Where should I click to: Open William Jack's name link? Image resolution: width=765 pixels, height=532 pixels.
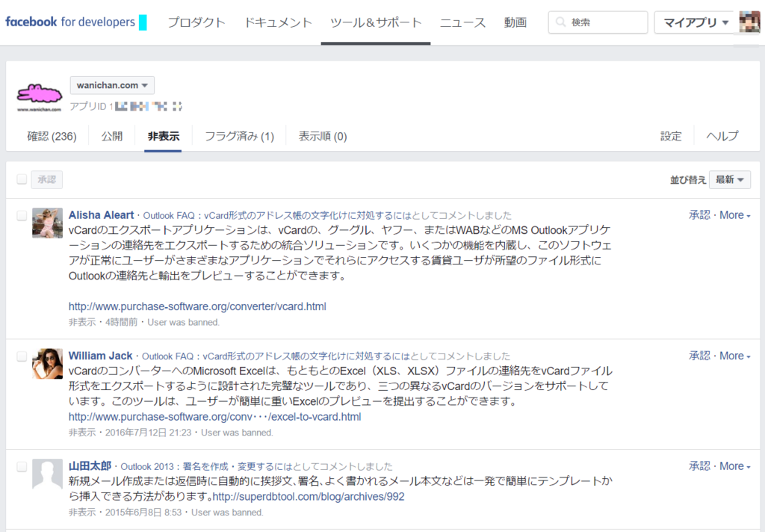tap(100, 356)
